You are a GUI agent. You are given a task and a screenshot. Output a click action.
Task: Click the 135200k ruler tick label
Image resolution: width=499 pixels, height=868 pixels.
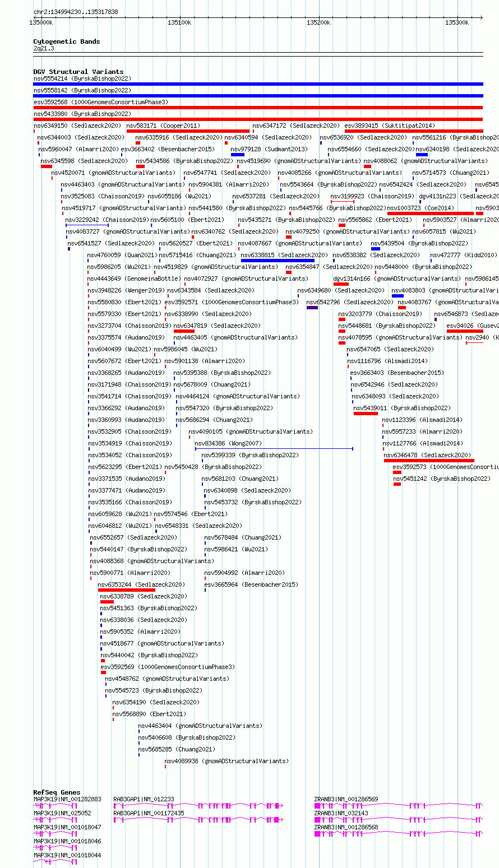pyautogui.click(x=318, y=22)
